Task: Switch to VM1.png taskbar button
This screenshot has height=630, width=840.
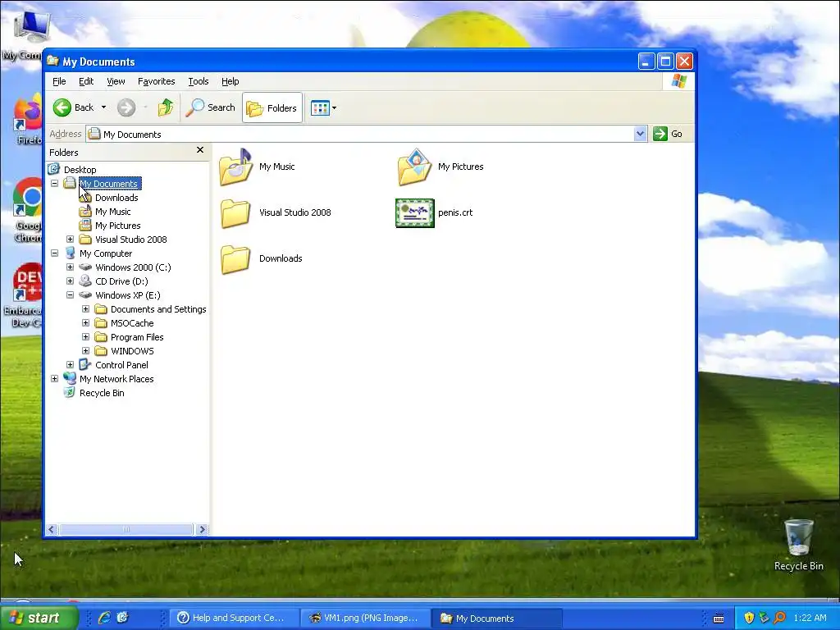Action: [365, 618]
